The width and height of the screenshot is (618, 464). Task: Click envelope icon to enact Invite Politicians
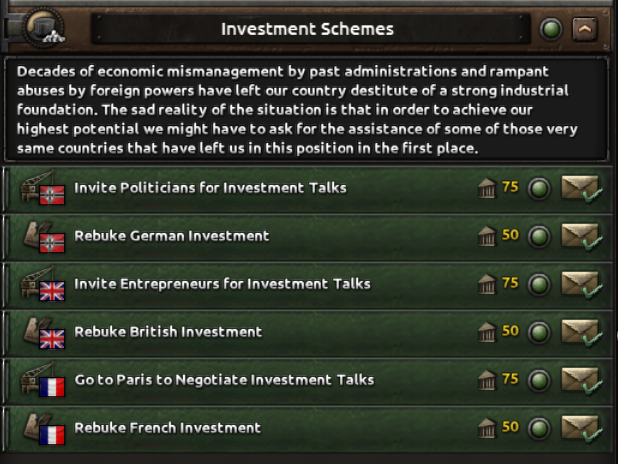pyautogui.click(x=581, y=188)
